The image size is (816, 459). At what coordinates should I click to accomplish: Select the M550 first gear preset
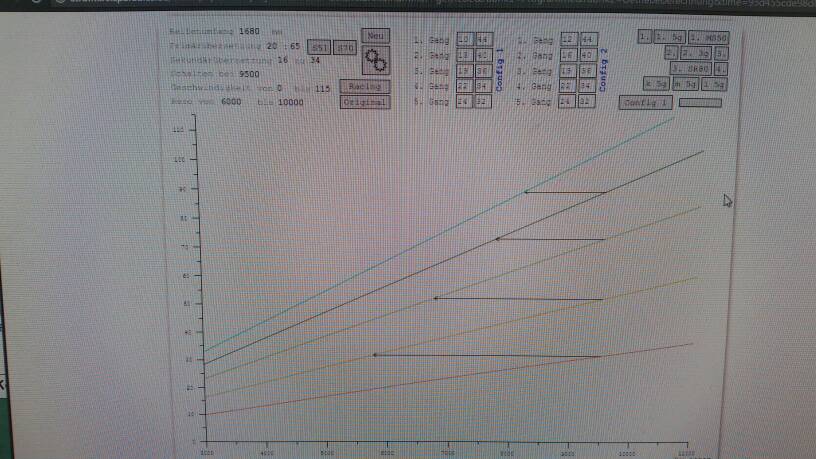click(x=707, y=37)
